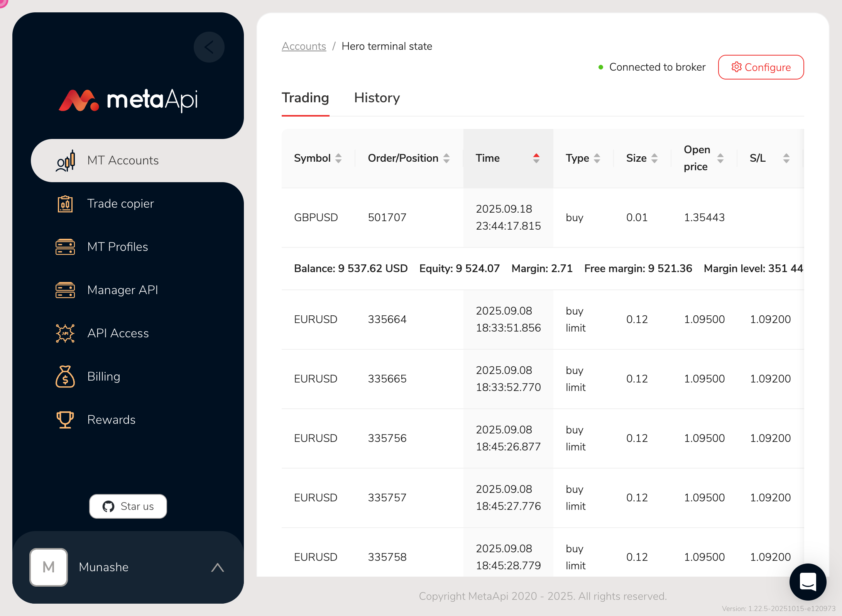Select the Trading tab

tap(305, 98)
